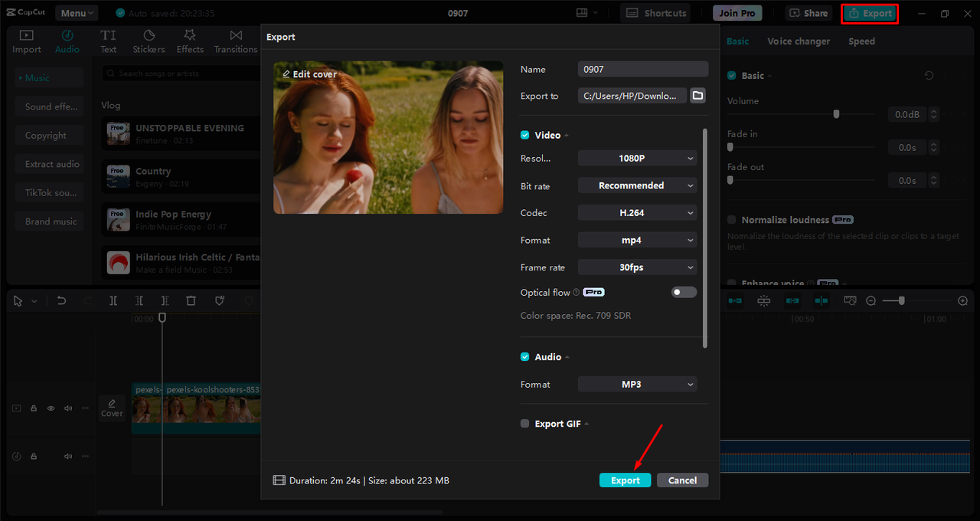Viewport: 980px width, 521px height.
Task: Open the Import media tab
Action: 27,41
